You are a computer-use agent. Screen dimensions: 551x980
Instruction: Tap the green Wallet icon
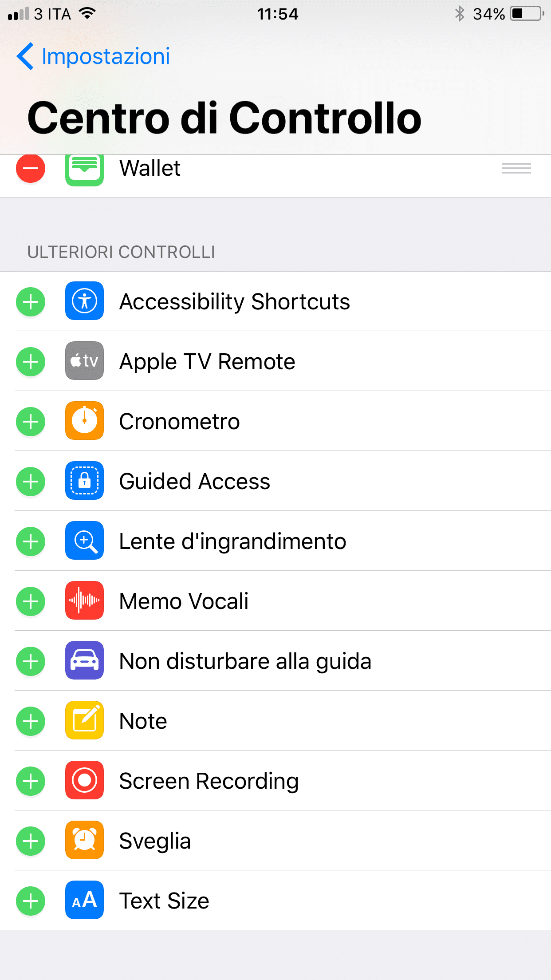84,169
